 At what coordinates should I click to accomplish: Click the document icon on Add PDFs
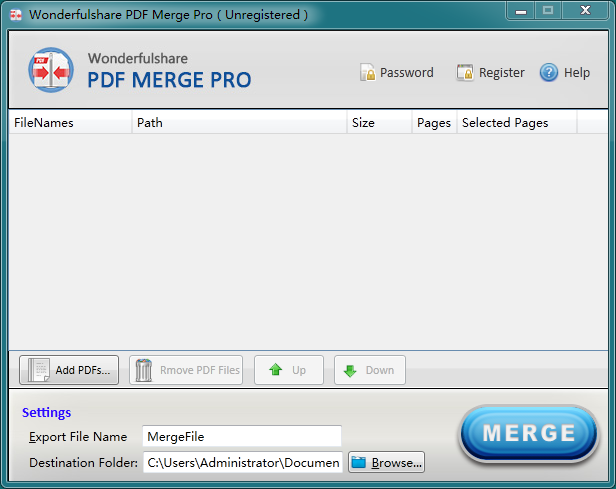coord(38,370)
